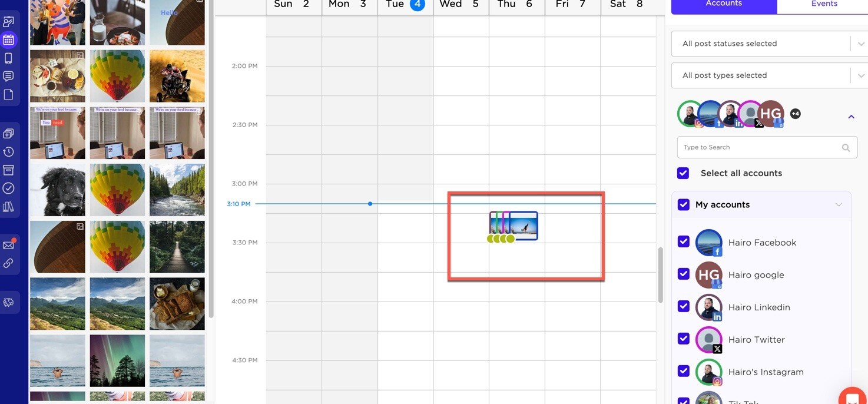Click the current time marker dot

(x=370, y=204)
